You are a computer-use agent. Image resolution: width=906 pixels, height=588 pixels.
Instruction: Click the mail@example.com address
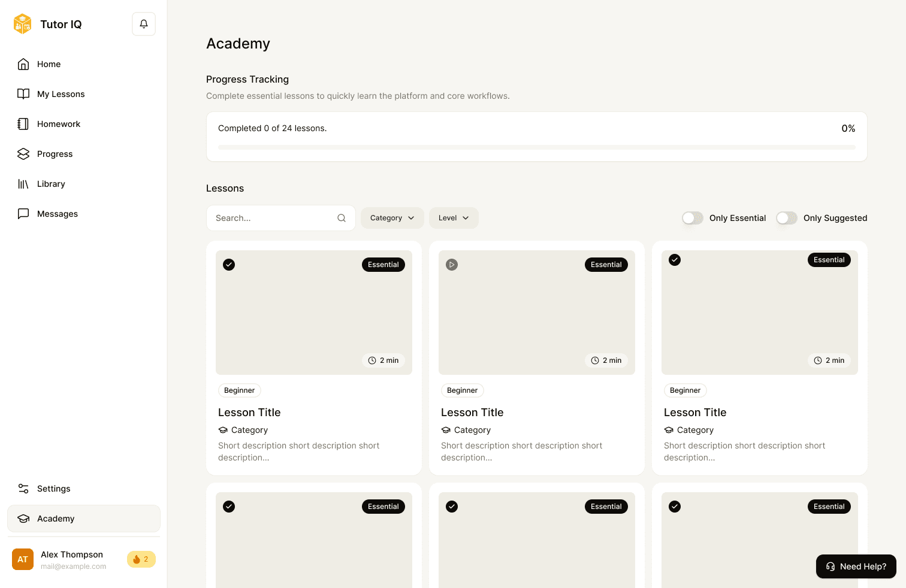(x=74, y=566)
